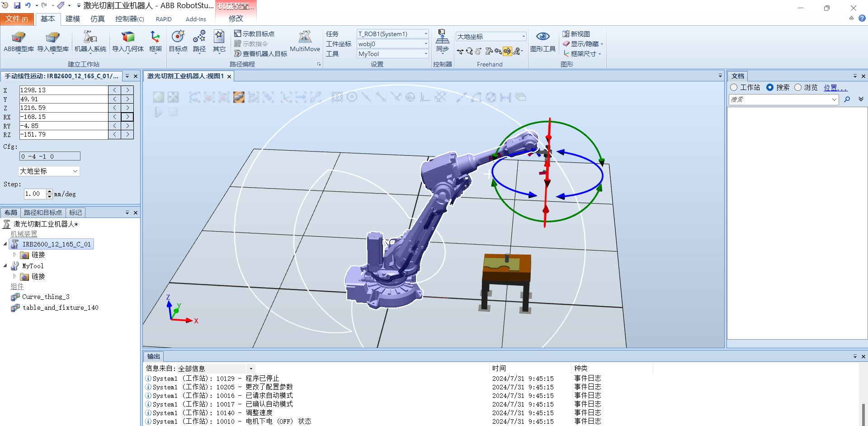Open the 框架 frame tool
This screenshot has height=426, width=868.
tap(155, 42)
